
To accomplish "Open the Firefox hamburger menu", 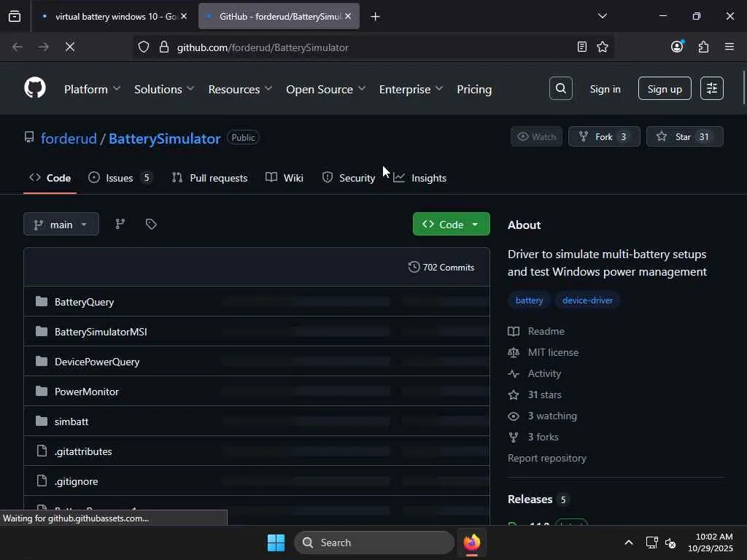I will click(729, 47).
